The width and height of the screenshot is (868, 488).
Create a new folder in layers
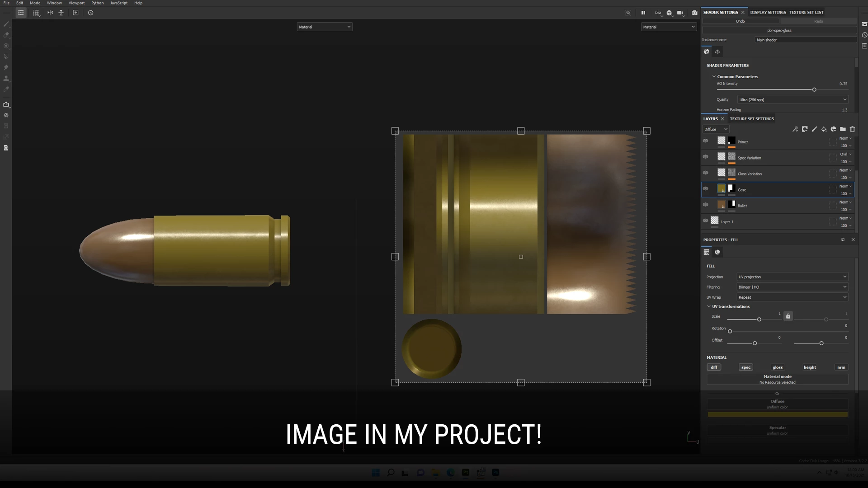(x=843, y=129)
